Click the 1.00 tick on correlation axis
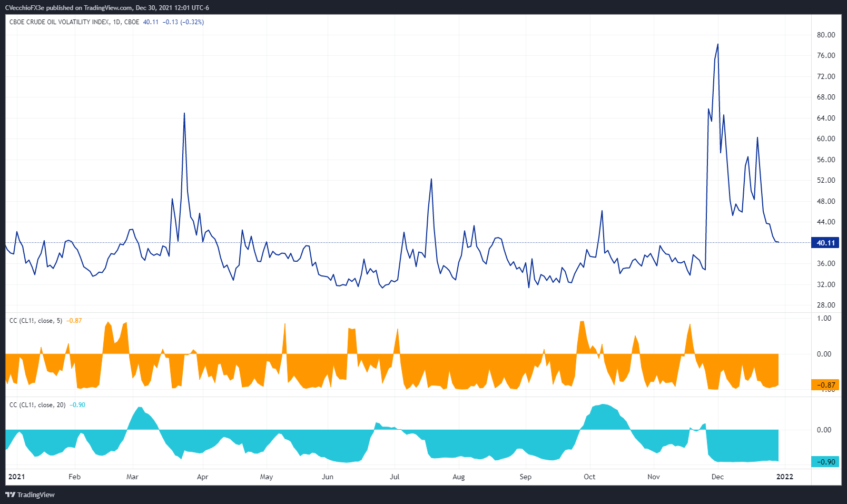847x504 pixels. [824, 318]
